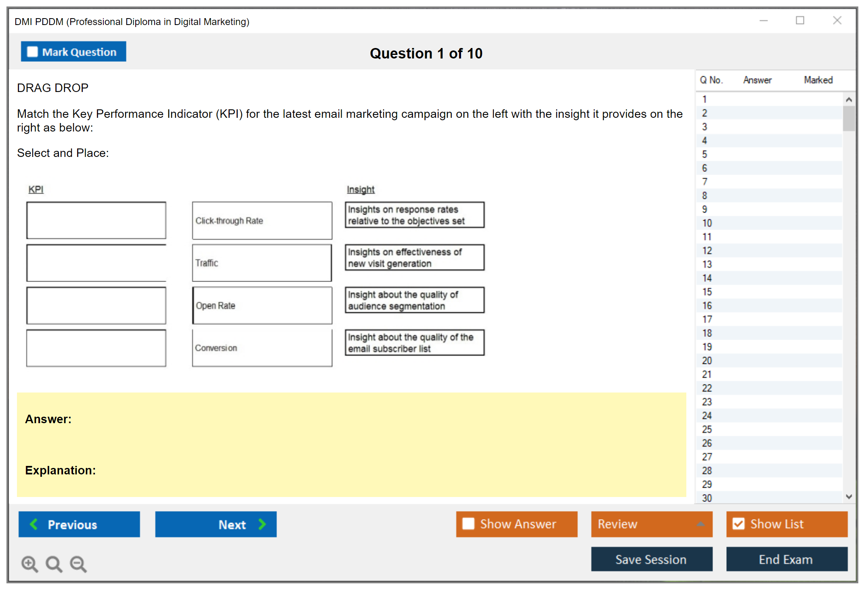Expand the Review dropdown menu
Image resolution: width=868 pixels, height=593 pixels.
pos(652,524)
